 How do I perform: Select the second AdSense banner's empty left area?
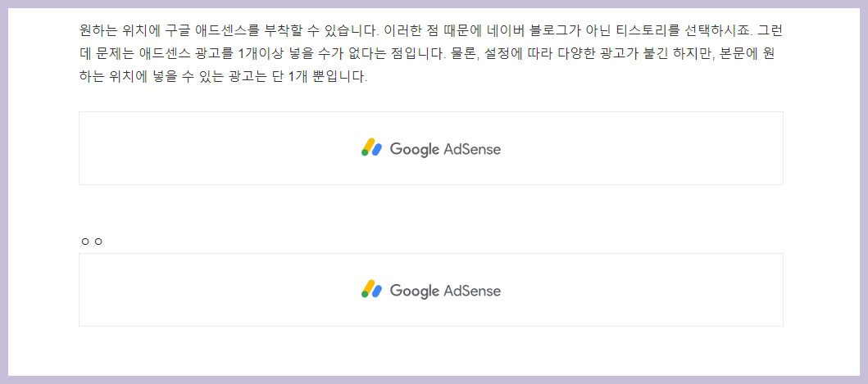tap(219, 290)
